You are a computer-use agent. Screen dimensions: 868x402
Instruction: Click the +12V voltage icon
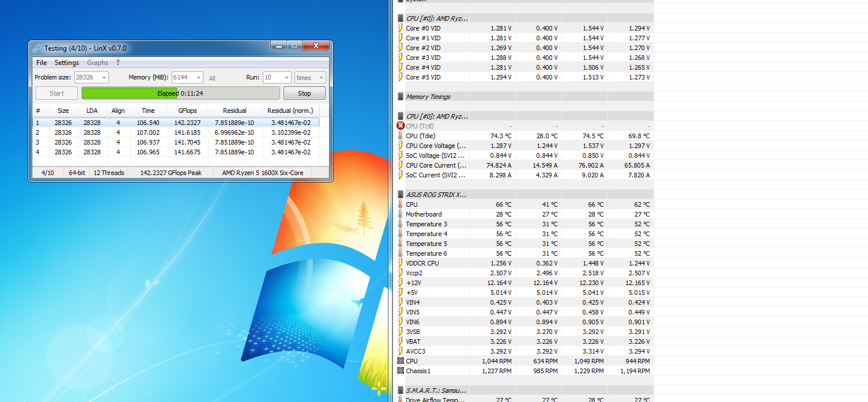(x=401, y=283)
